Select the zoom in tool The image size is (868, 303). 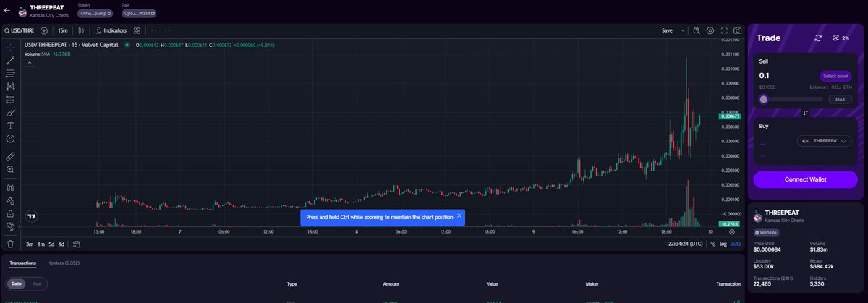coord(10,169)
